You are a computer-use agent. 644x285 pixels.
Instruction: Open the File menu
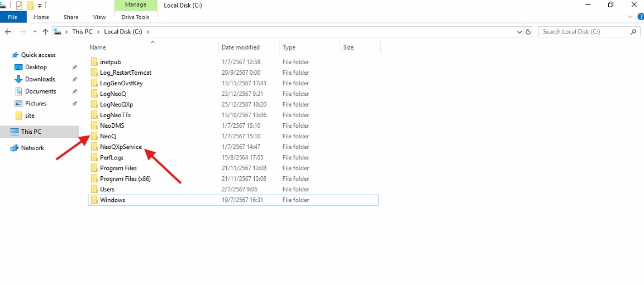pyautogui.click(x=12, y=17)
